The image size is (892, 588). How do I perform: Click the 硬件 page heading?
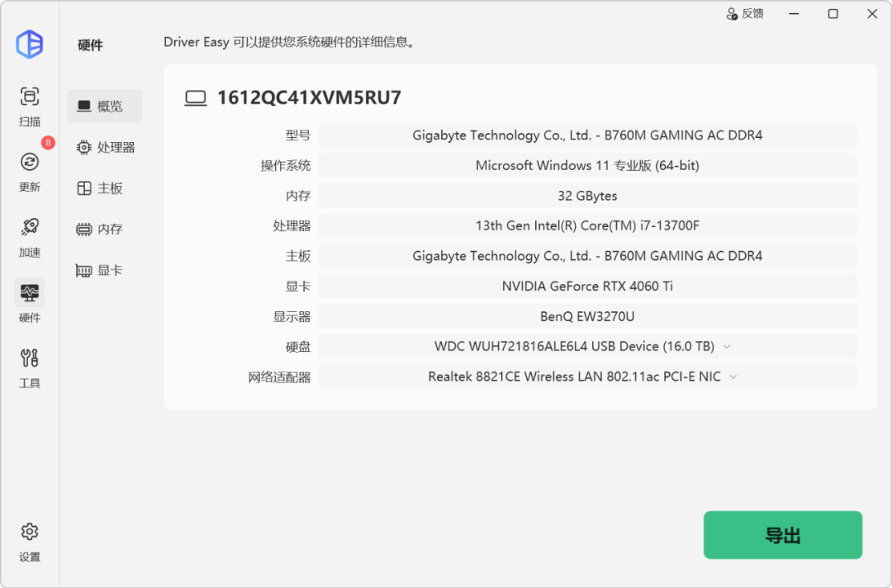click(x=91, y=45)
